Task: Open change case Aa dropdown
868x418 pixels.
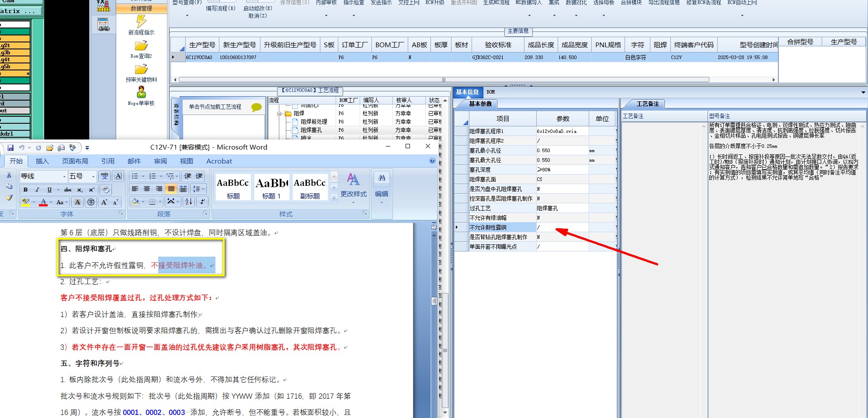Action: click(62, 202)
